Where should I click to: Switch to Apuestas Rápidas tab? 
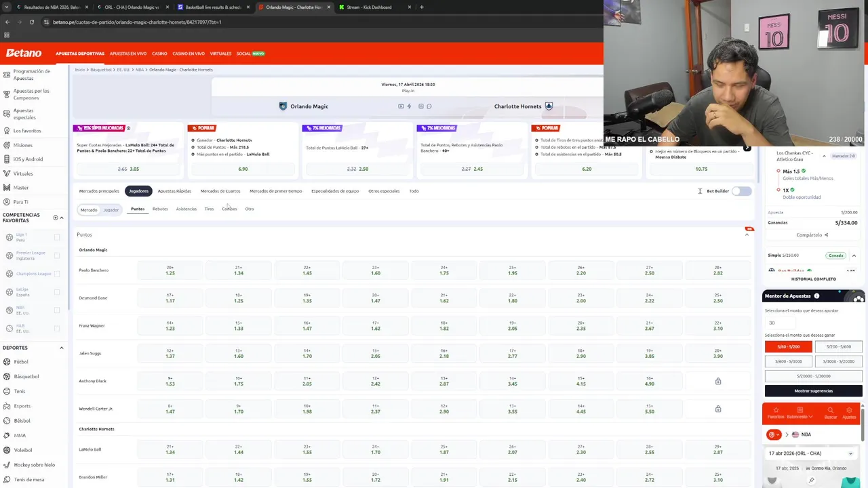(x=174, y=191)
